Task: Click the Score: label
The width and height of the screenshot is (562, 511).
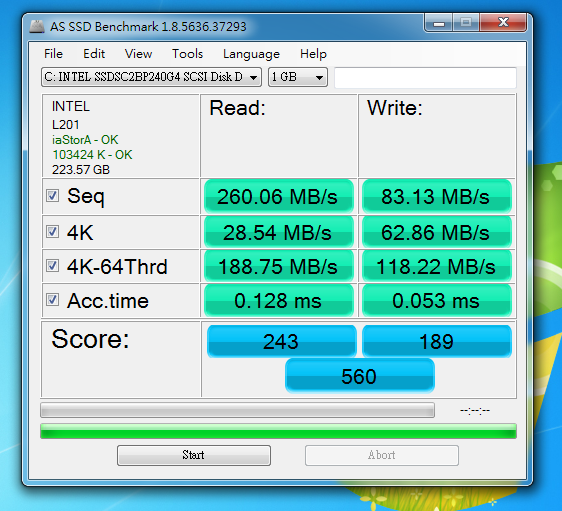Action: 90,339
